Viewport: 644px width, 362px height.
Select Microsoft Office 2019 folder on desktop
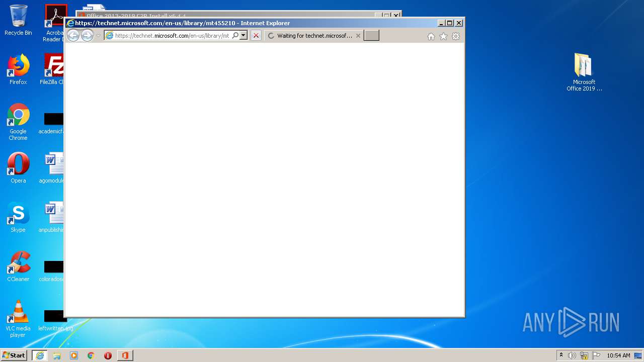[584, 72]
